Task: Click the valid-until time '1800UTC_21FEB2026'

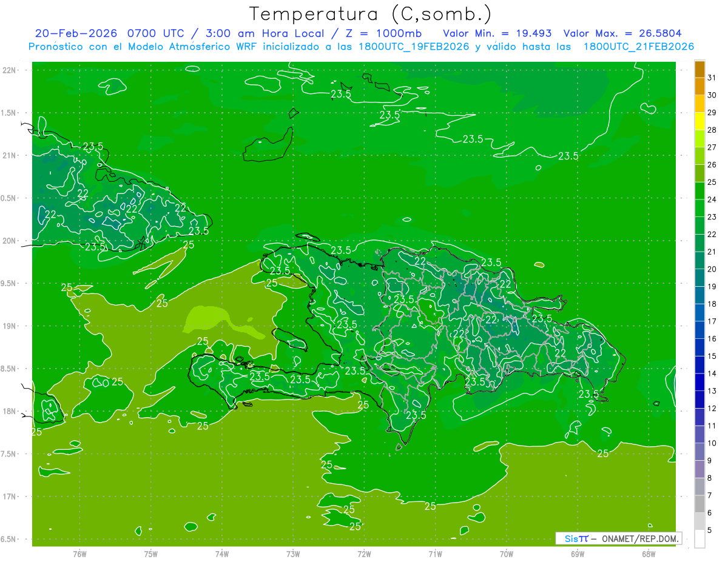Action: (x=639, y=47)
